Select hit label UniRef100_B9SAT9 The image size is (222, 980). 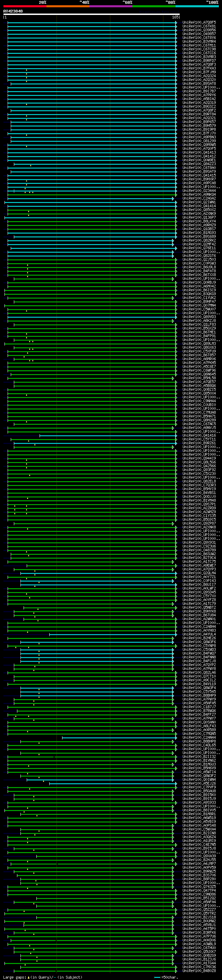199,172
